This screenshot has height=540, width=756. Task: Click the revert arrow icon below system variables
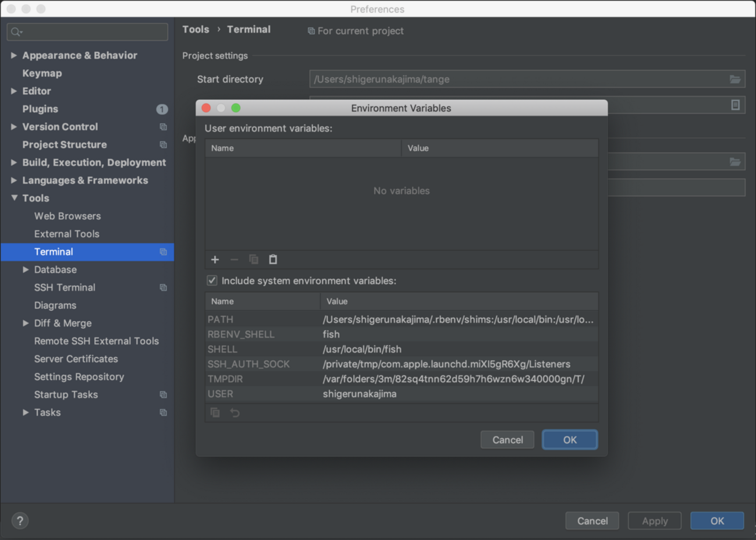point(235,413)
